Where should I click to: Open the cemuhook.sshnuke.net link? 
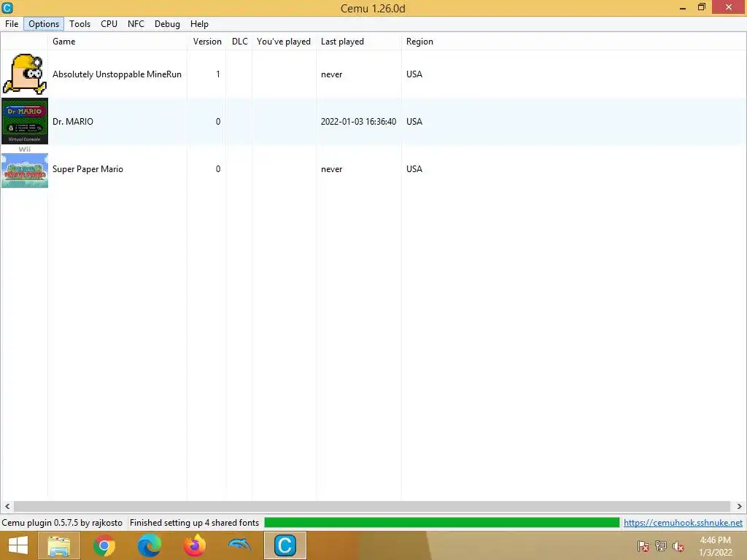point(683,523)
